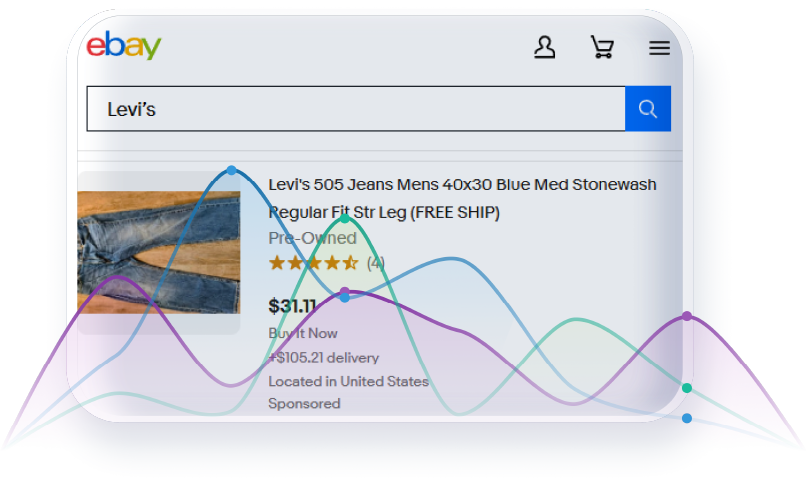Click the Located in United States text

pyautogui.click(x=348, y=381)
